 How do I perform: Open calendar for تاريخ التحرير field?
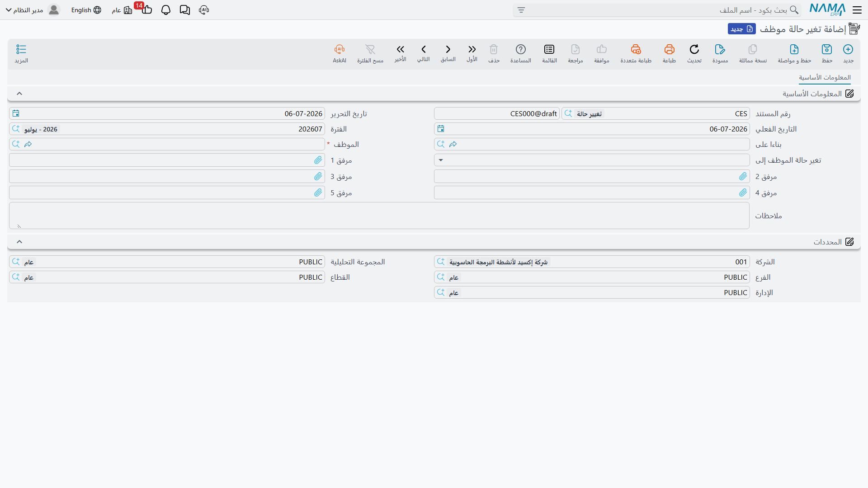coord(16,113)
